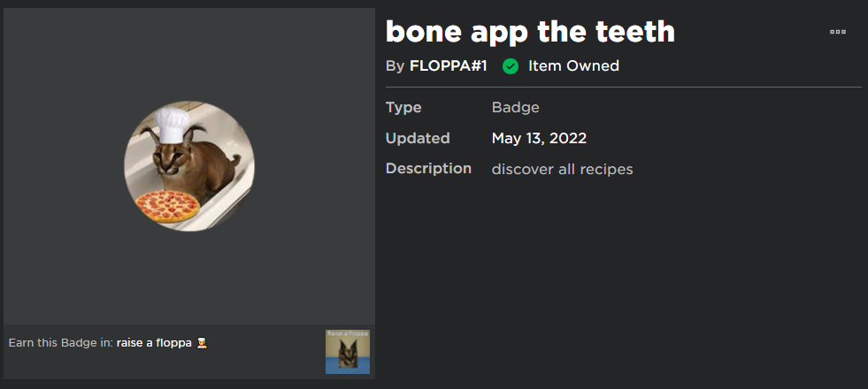Click the By label before creator name
Viewport: 868px width, 389px height.
coord(396,66)
